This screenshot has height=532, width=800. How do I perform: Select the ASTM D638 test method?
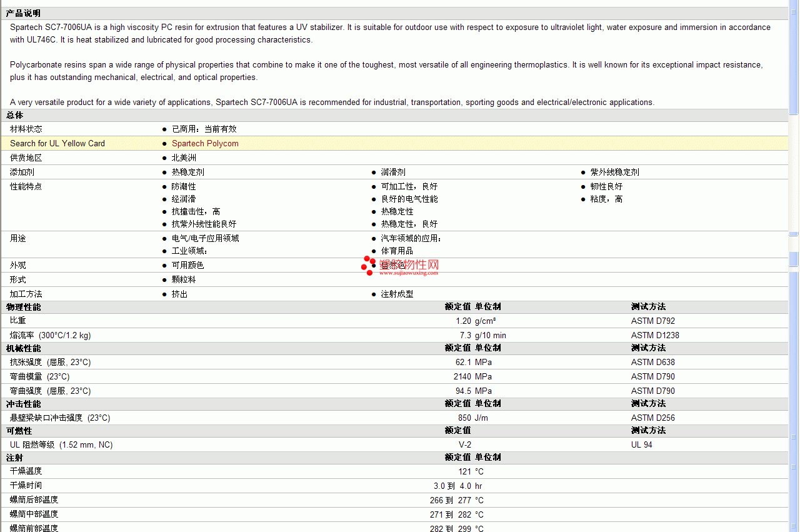tap(653, 362)
